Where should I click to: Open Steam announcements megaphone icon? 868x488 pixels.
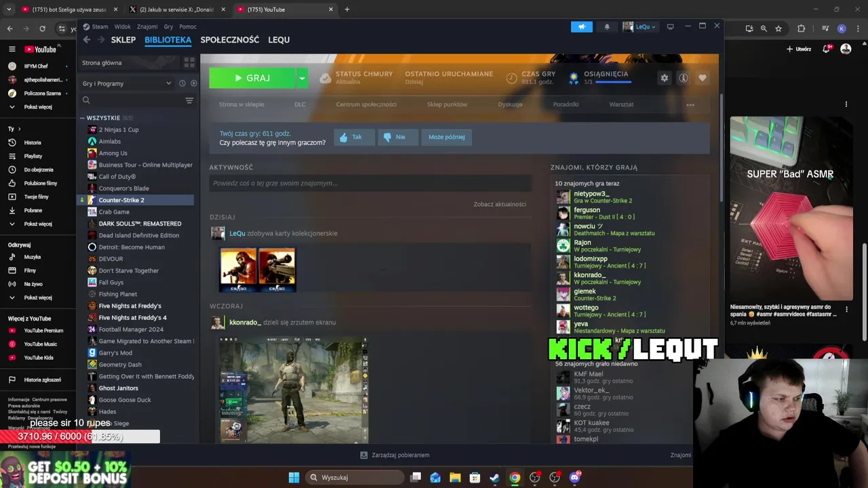581,26
